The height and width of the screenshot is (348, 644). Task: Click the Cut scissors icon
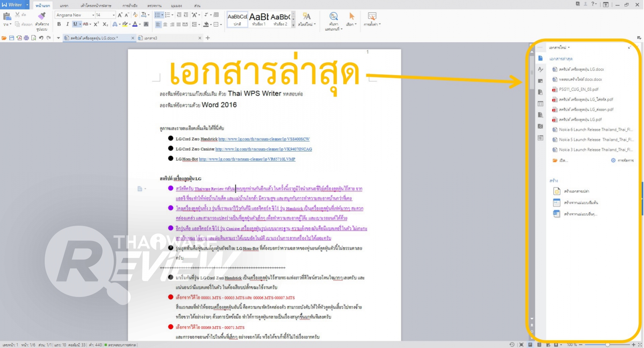17,14
